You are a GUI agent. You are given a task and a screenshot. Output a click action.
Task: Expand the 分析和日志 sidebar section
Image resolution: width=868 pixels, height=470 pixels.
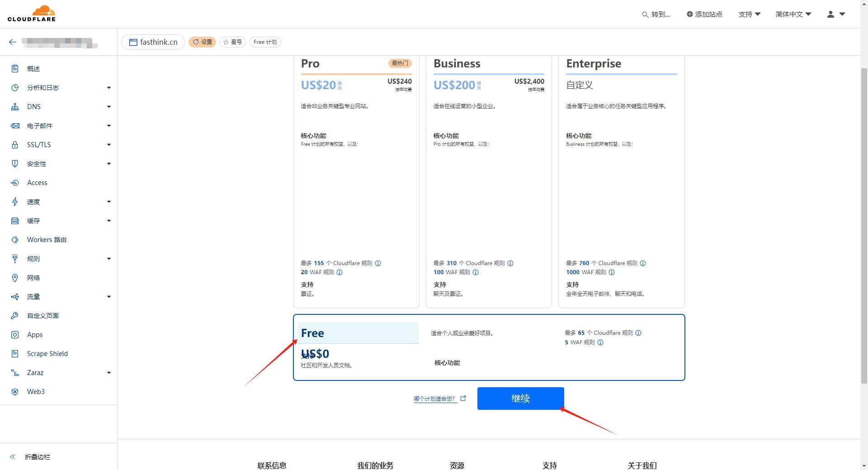pyautogui.click(x=109, y=88)
